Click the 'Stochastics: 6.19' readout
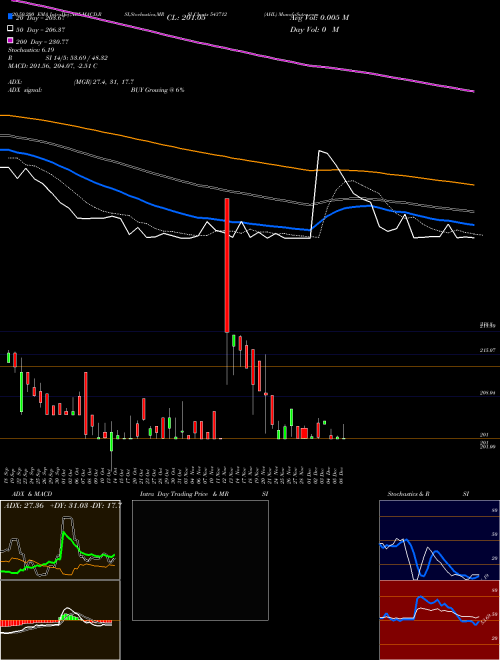 click(31, 50)
